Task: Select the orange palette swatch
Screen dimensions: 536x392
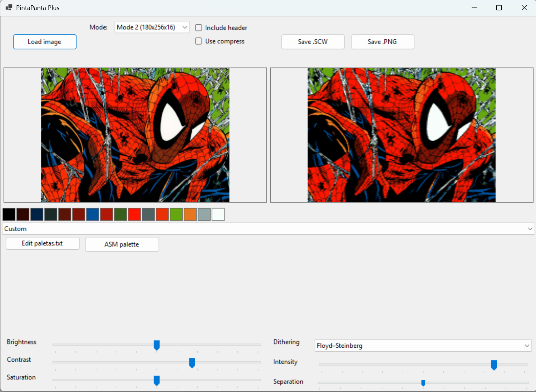Action: click(x=190, y=214)
